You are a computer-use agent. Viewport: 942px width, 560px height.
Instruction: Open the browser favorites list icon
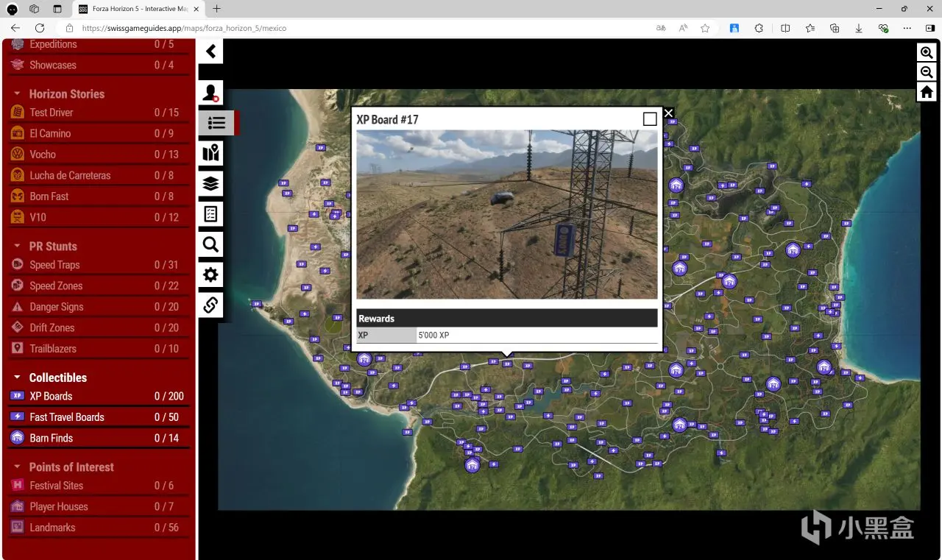(810, 28)
